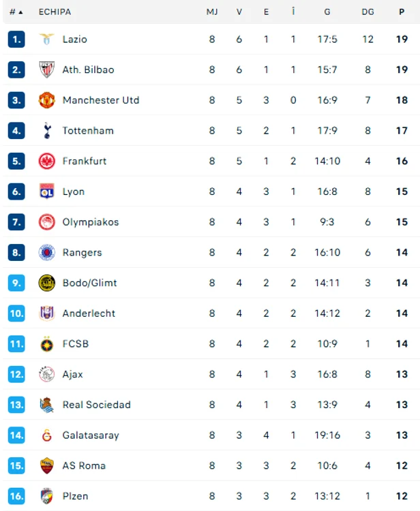
Task: Sort by the DG goal difference header
Action: click(x=367, y=12)
